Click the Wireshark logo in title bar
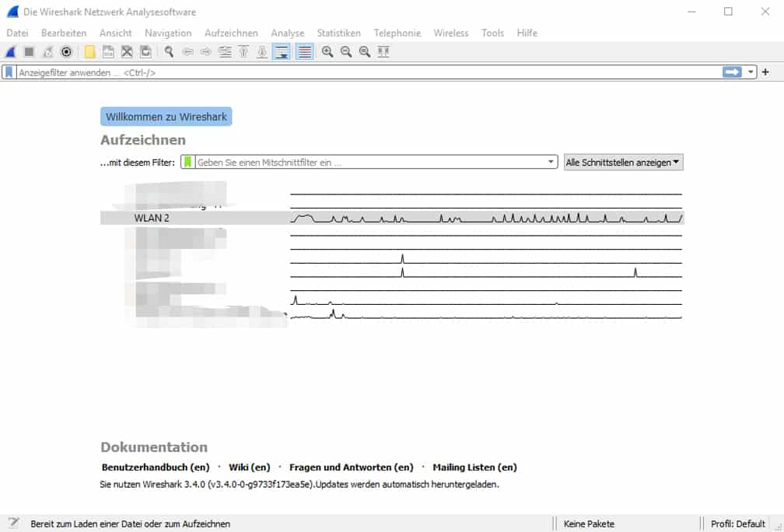 12,12
